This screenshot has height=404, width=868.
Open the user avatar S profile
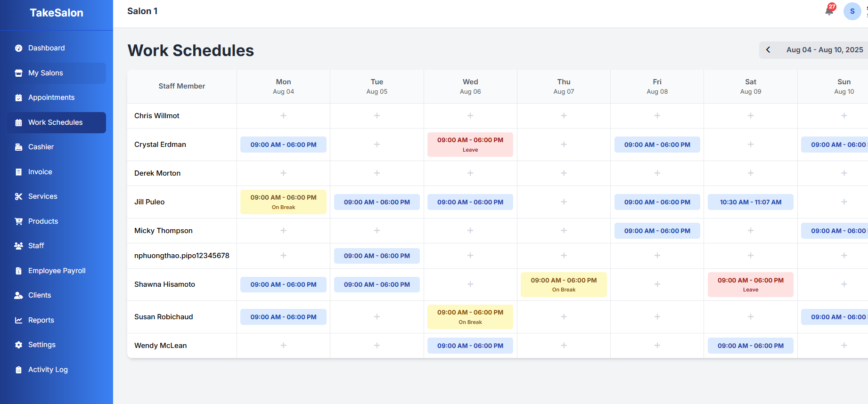852,11
